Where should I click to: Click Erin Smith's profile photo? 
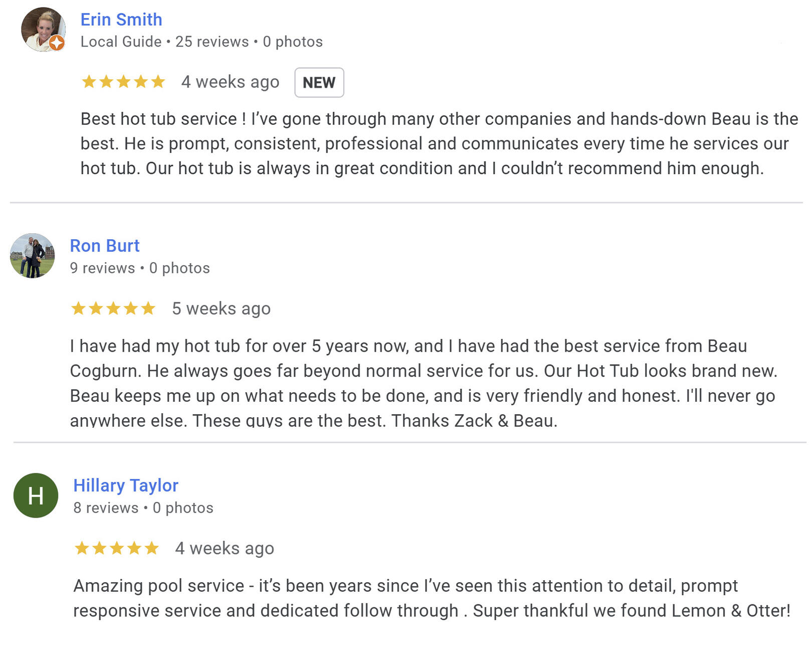click(x=42, y=28)
